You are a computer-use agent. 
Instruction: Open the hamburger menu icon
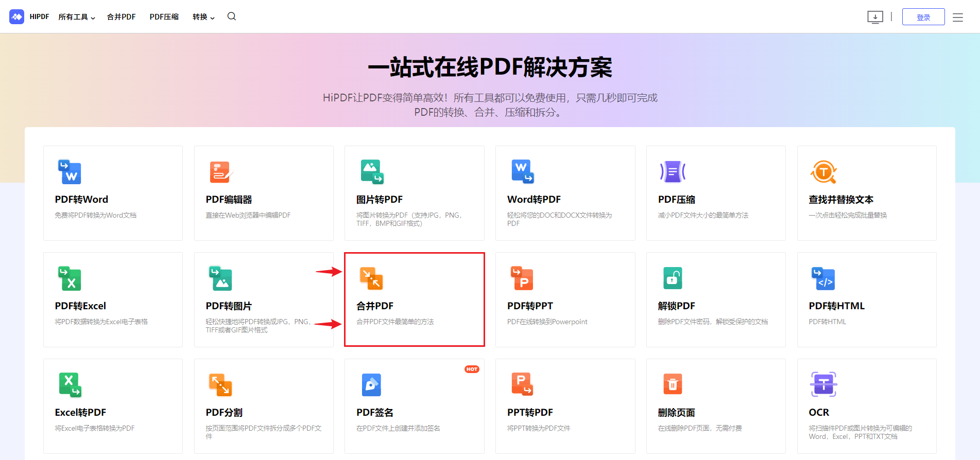[958, 17]
